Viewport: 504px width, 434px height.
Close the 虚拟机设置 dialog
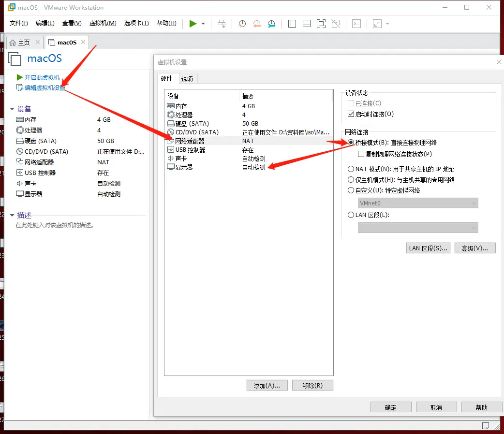coord(499,62)
